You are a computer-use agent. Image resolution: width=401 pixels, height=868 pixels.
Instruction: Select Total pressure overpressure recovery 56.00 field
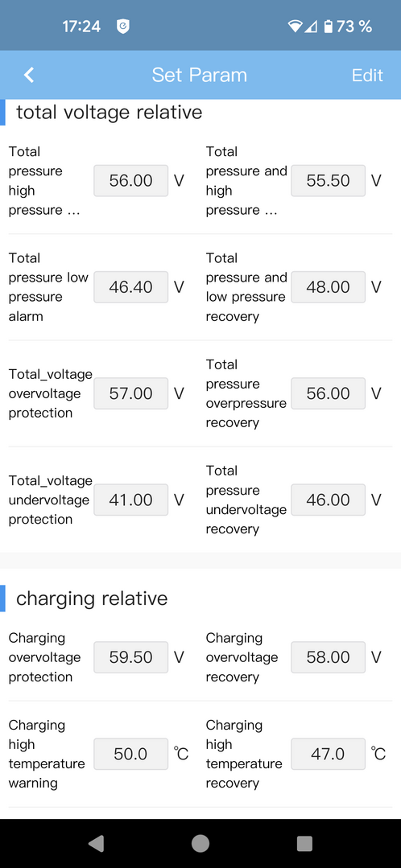pyautogui.click(x=328, y=393)
